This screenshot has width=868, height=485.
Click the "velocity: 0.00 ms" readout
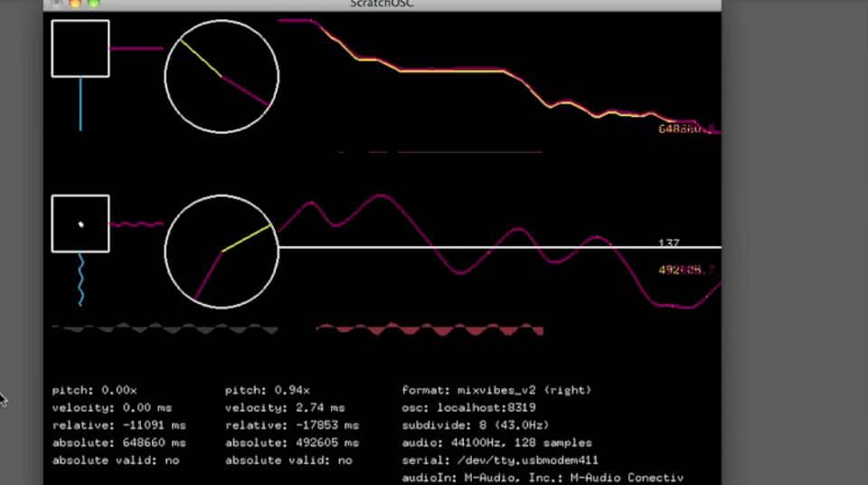[112, 408]
